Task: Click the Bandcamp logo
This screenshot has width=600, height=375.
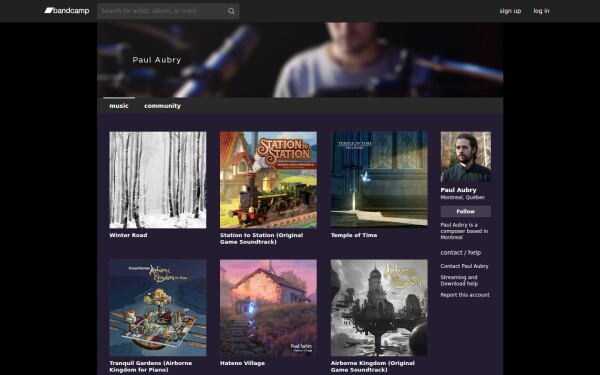Action: (67, 11)
